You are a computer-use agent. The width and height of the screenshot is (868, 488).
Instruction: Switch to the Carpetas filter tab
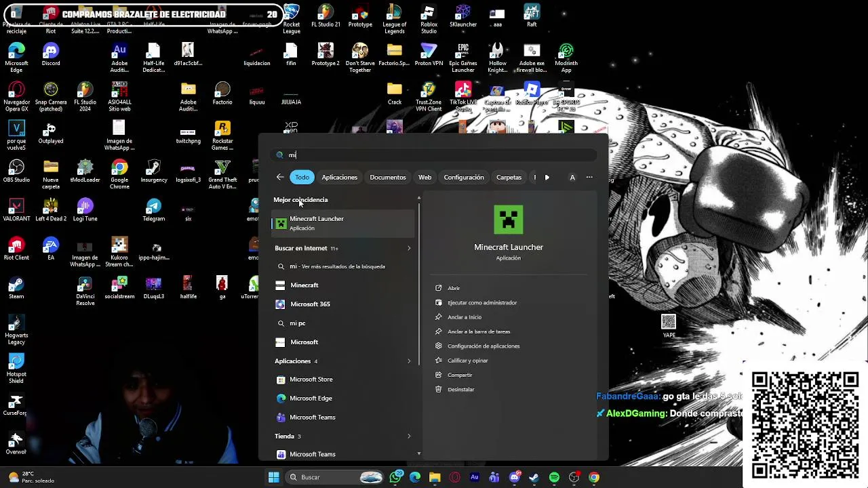pos(509,178)
